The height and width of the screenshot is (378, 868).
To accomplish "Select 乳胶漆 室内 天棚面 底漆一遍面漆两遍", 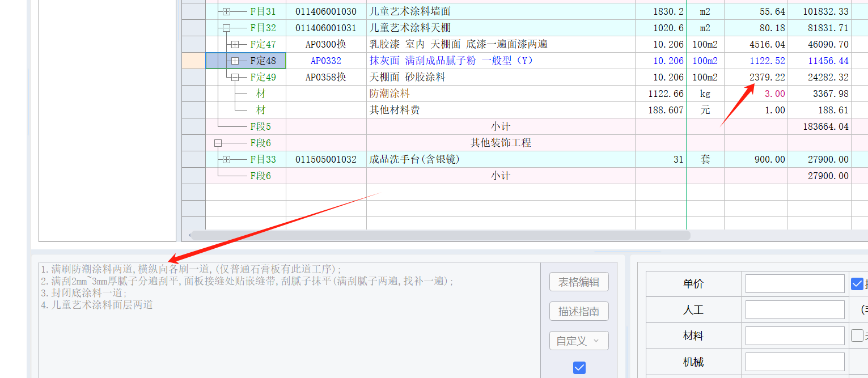I will pos(501,44).
